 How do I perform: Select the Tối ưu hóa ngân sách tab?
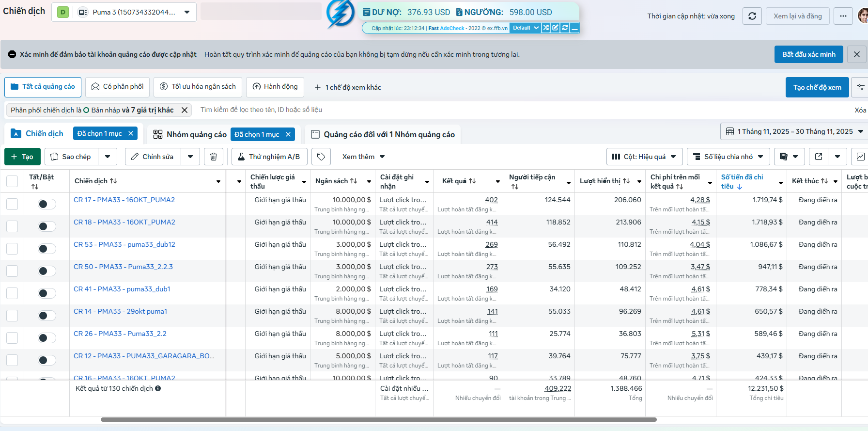coord(198,87)
